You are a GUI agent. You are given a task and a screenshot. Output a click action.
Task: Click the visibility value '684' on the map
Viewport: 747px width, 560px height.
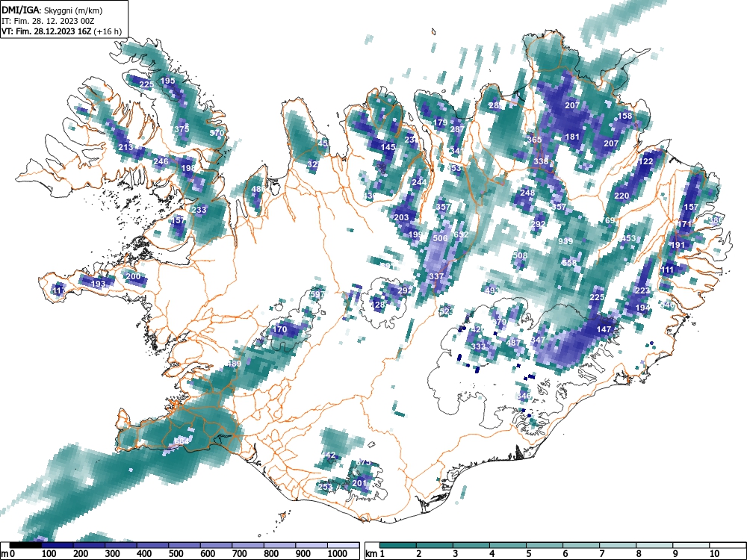coord(182,441)
